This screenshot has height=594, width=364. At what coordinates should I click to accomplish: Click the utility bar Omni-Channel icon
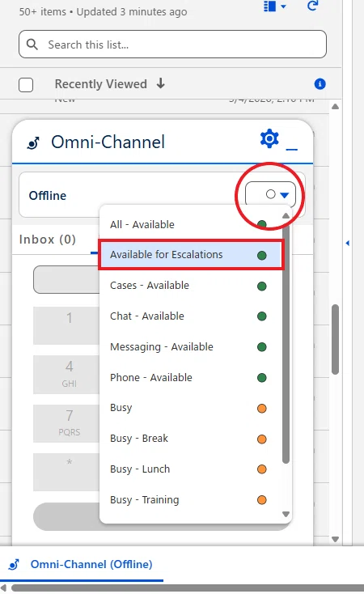(14, 564)
